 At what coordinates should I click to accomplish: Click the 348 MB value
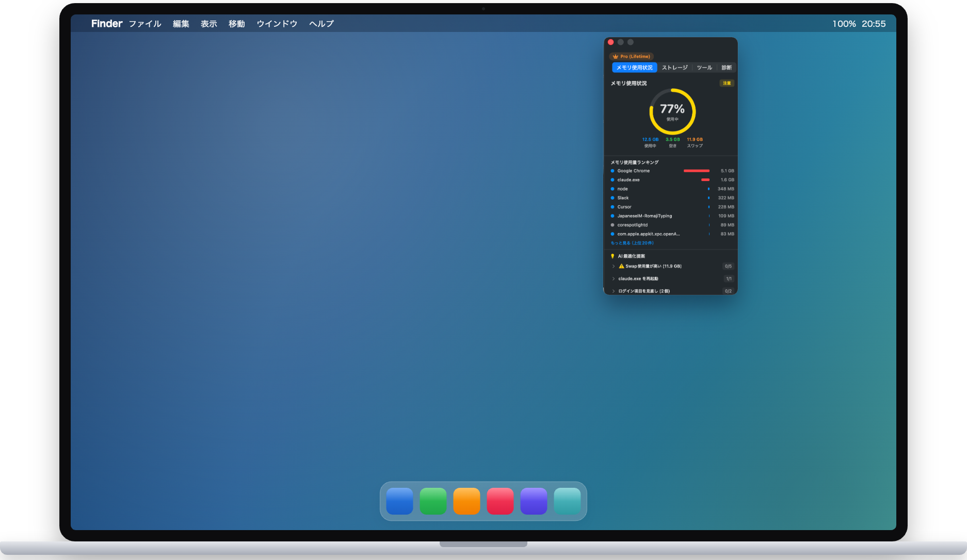(x=726, y=189)
